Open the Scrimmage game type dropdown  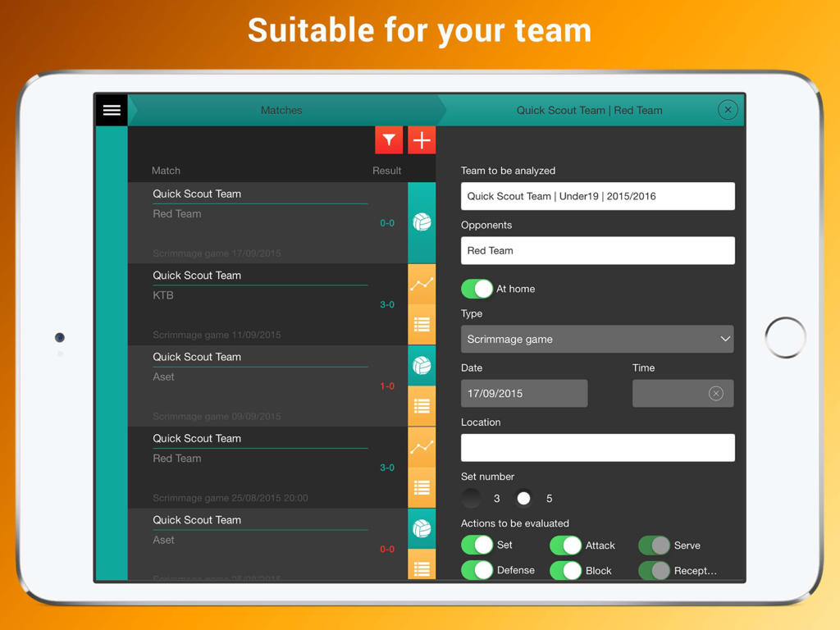point(597,339)
